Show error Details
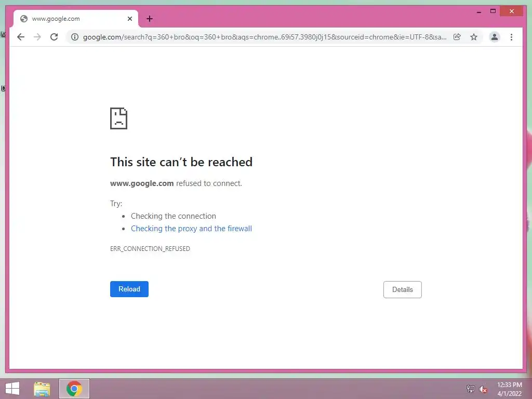Viewport: 532px width, 399px height. click(x=403, y=290)
